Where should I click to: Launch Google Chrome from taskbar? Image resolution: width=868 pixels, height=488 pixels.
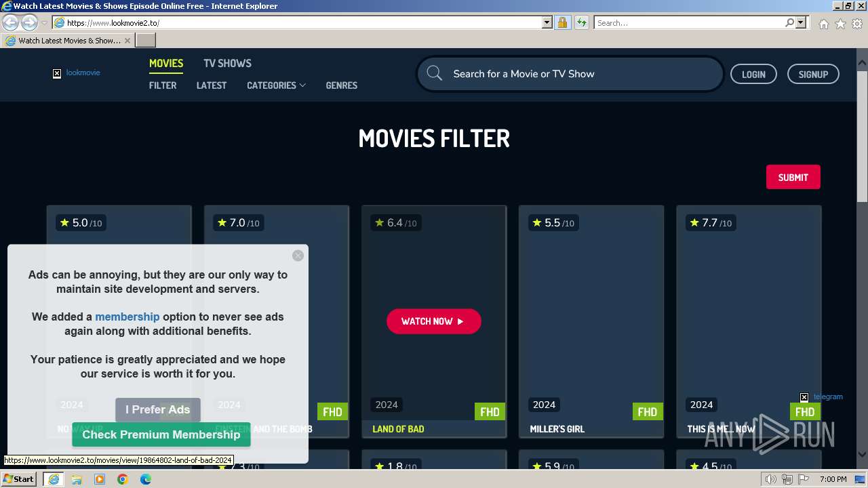coord(123,479)
